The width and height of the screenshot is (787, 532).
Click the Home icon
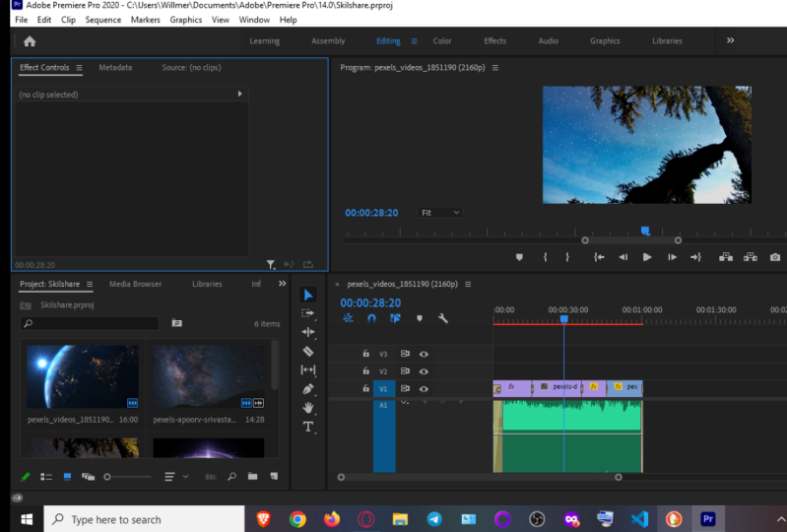[x=30, y=41]
